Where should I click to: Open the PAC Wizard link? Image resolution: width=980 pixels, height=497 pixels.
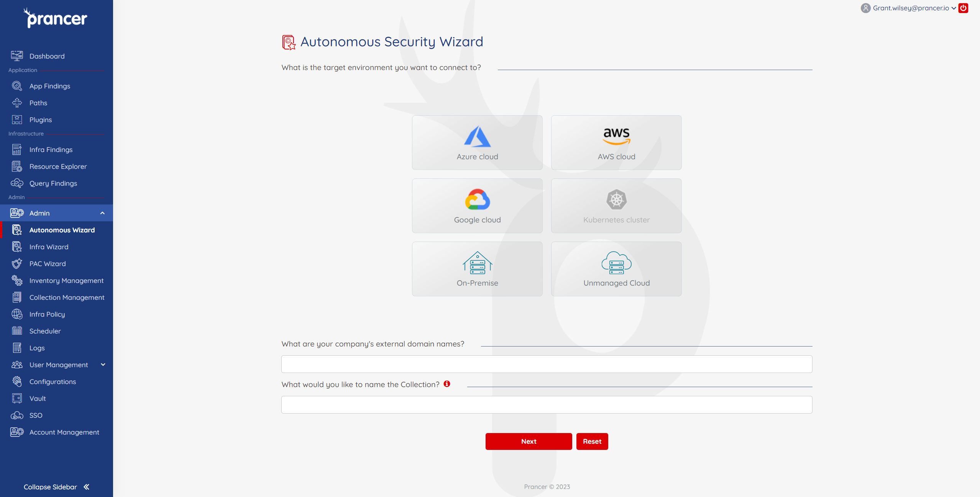pos(48,263)
